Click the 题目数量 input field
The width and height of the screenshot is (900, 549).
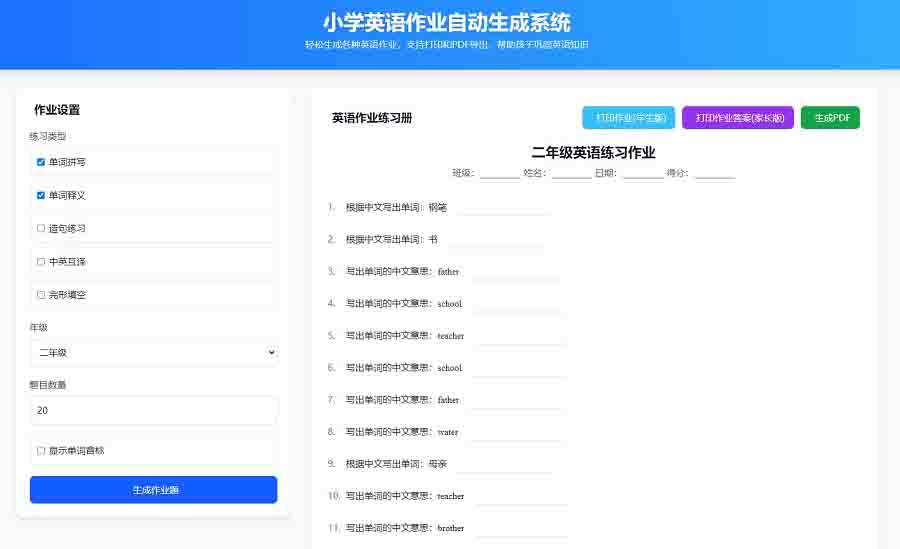pyautogui.click(x=154, y=410)
